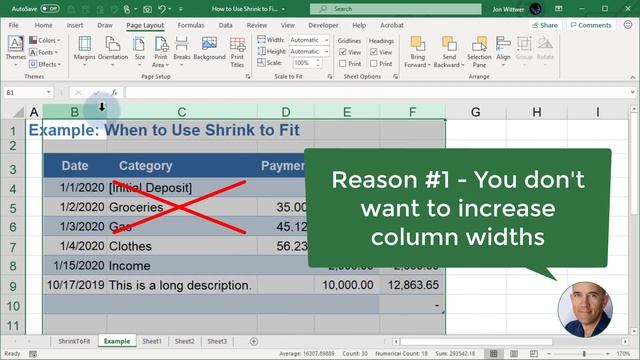Open the theme Effects dropdown
This screenshot has height=360, width=640.
coord(45,64)
